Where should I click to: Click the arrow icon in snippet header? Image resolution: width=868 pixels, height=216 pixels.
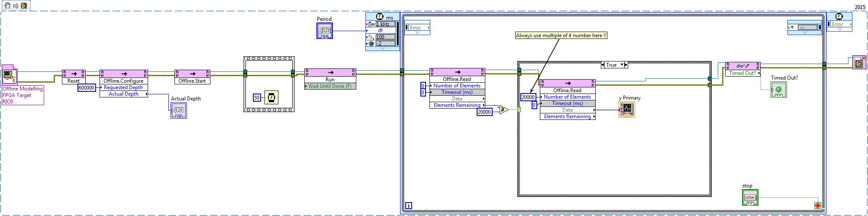16,6
